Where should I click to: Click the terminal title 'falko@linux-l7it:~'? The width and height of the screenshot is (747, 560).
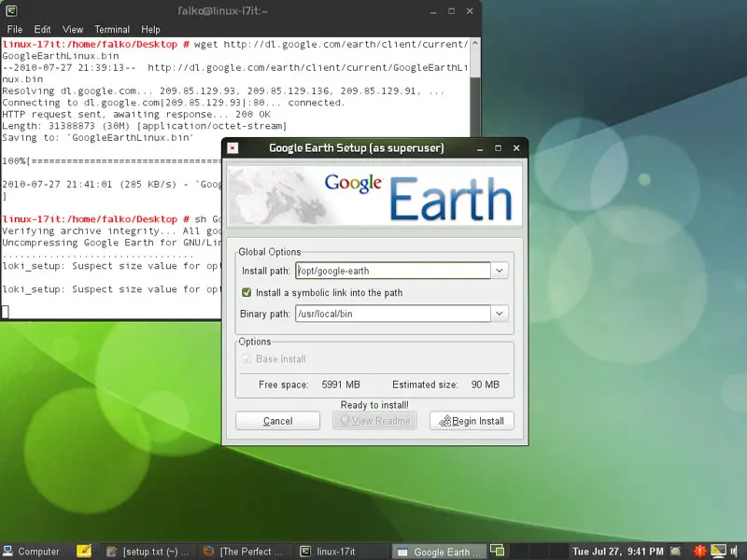pos(222,10)
